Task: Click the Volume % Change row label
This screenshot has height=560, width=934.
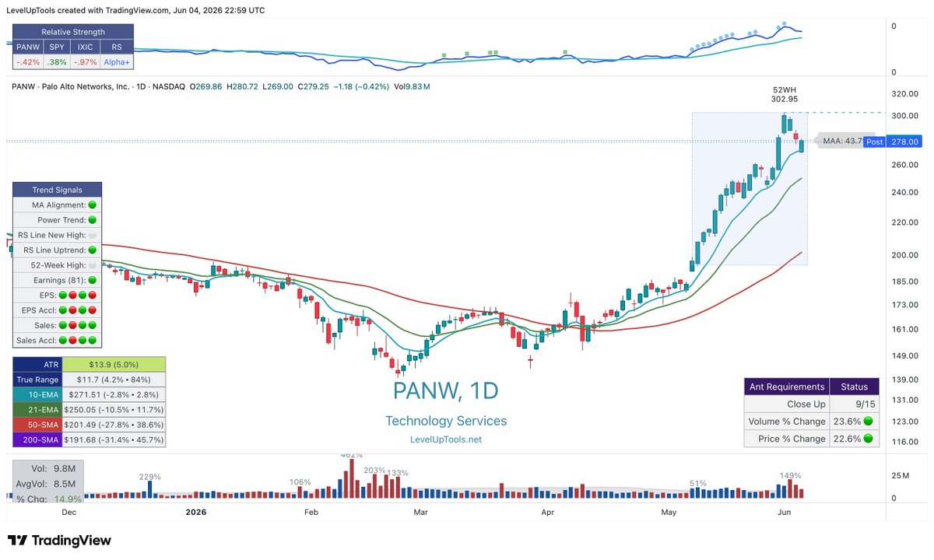Action: tap(786, 422)
